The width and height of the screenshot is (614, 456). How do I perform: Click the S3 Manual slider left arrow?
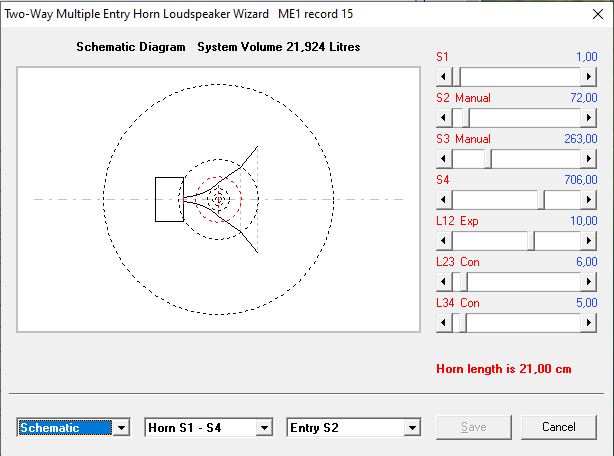[444, 159]
